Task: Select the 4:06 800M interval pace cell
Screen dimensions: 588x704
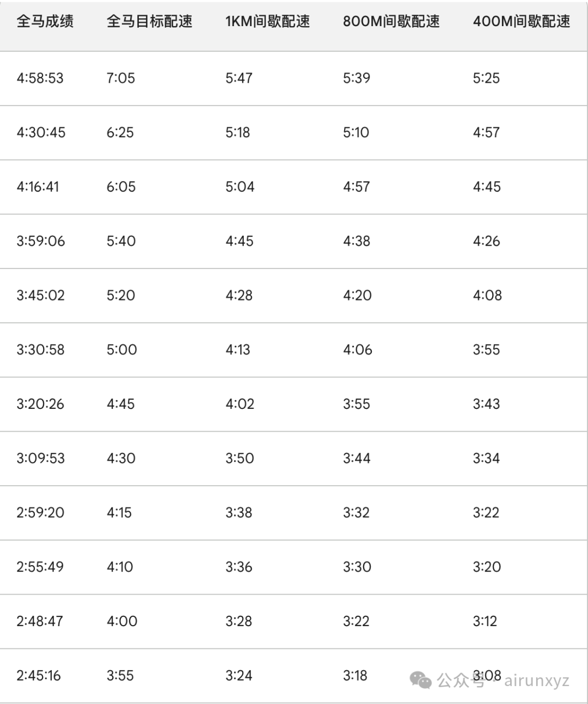Action: [x=358, y=350]
